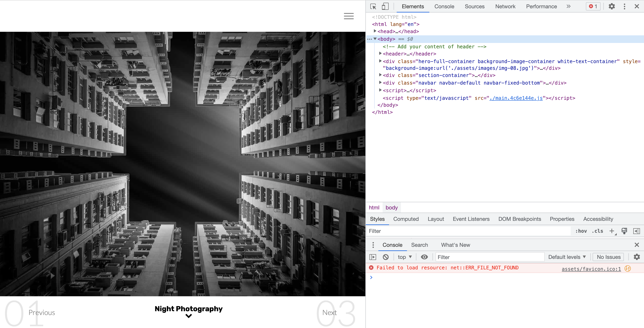Focus the Styles filter input
The height and width of the screenshot is (328, 644).
(468, 231)
